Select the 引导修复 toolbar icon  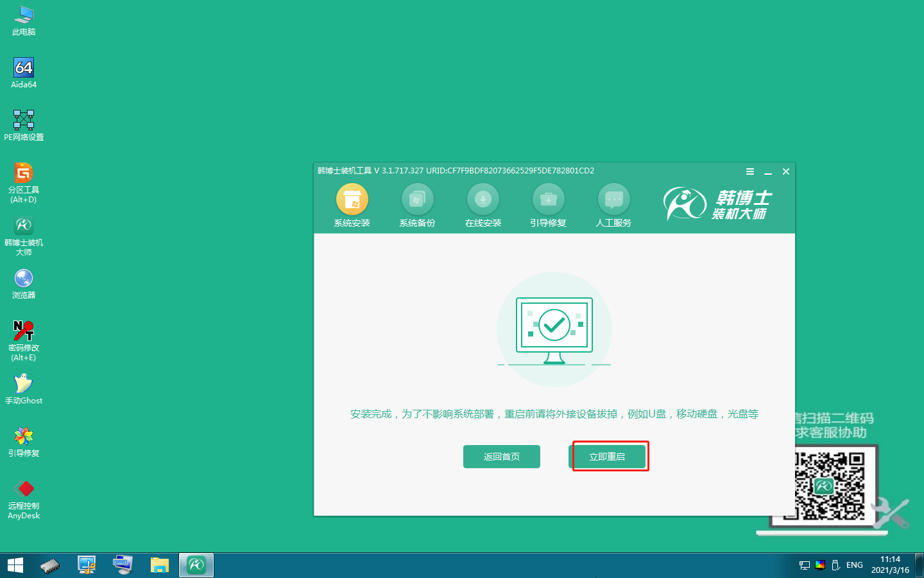tap(548, 200)
